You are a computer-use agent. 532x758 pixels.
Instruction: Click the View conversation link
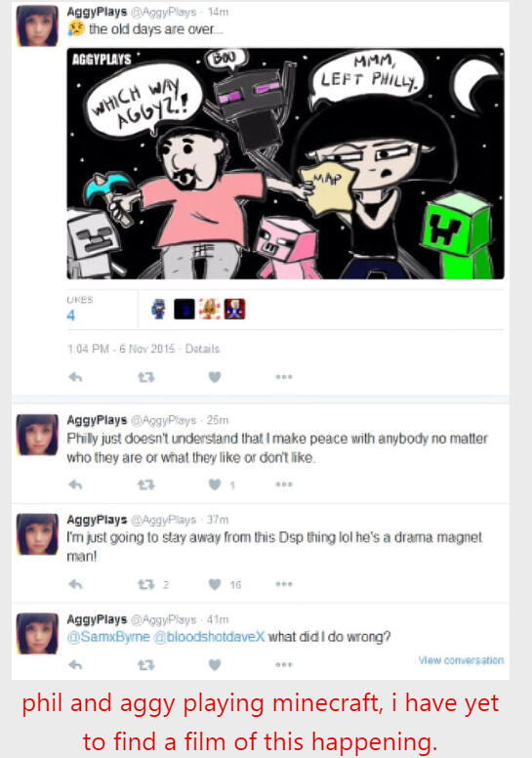click(461, 660)
